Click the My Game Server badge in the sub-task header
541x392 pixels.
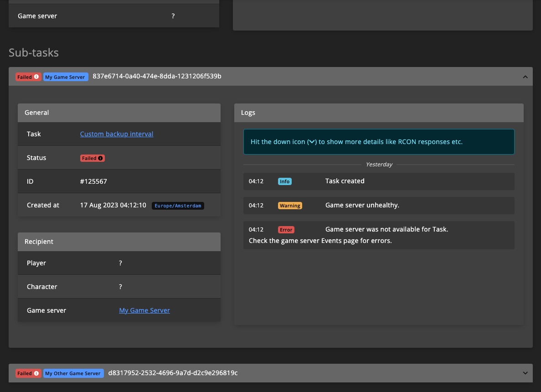pyautogui.click(x=65, y=77)
